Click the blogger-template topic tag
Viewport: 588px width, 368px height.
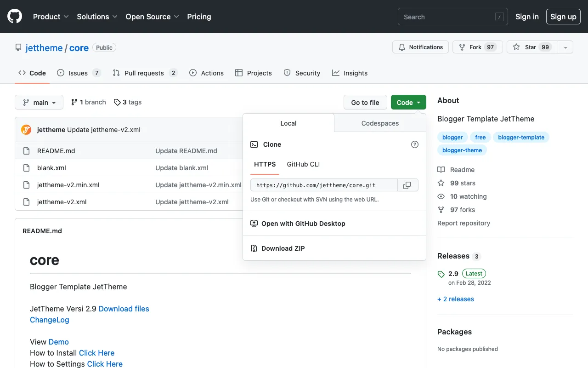point(521,137)
